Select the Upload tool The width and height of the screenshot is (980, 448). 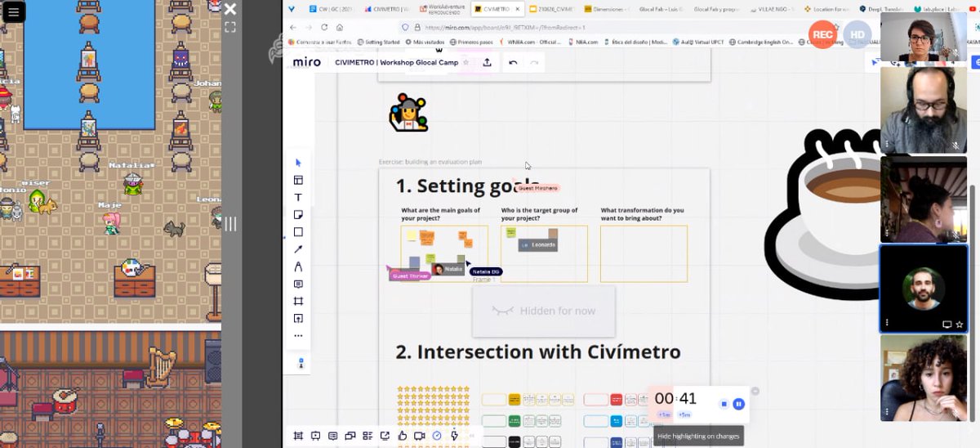pyautogui.click(x=298, y=318)
